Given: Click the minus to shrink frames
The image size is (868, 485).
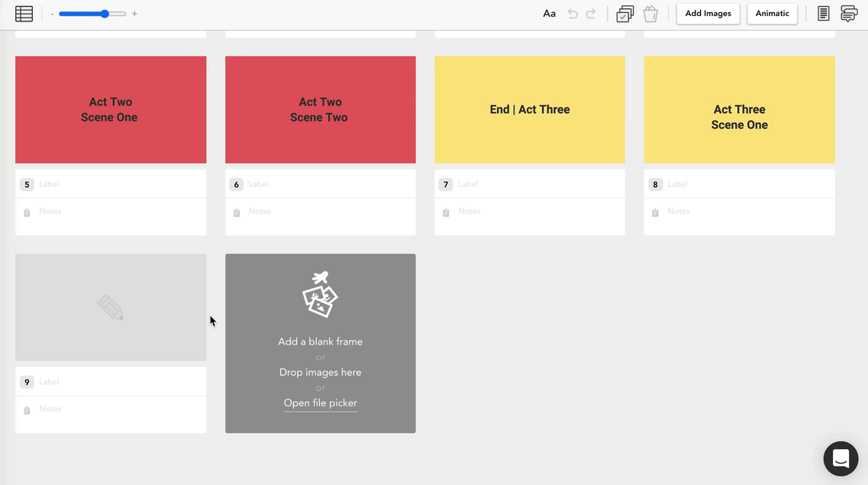Looking at the screenshot, I should coord(52,14).
